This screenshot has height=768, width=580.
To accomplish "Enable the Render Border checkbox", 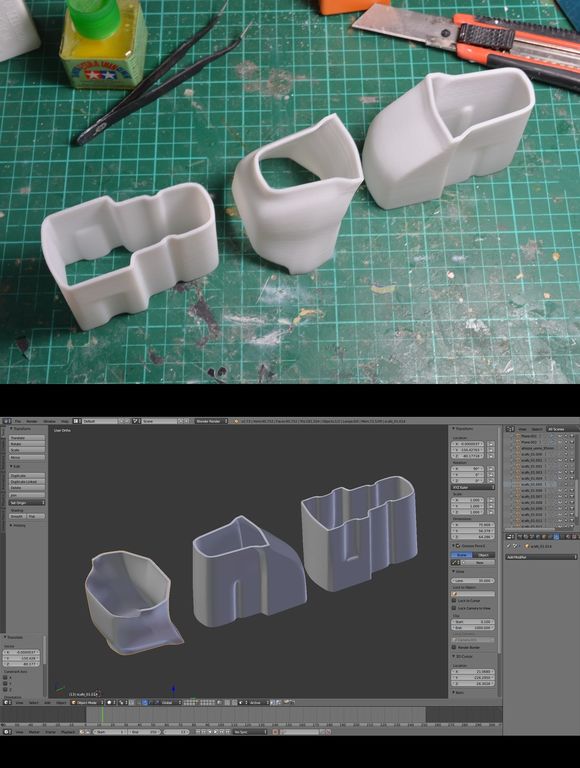I will coord(454,647).
